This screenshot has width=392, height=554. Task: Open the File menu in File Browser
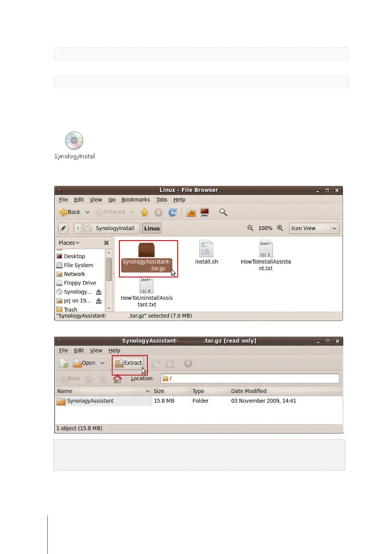coord(63,199)
